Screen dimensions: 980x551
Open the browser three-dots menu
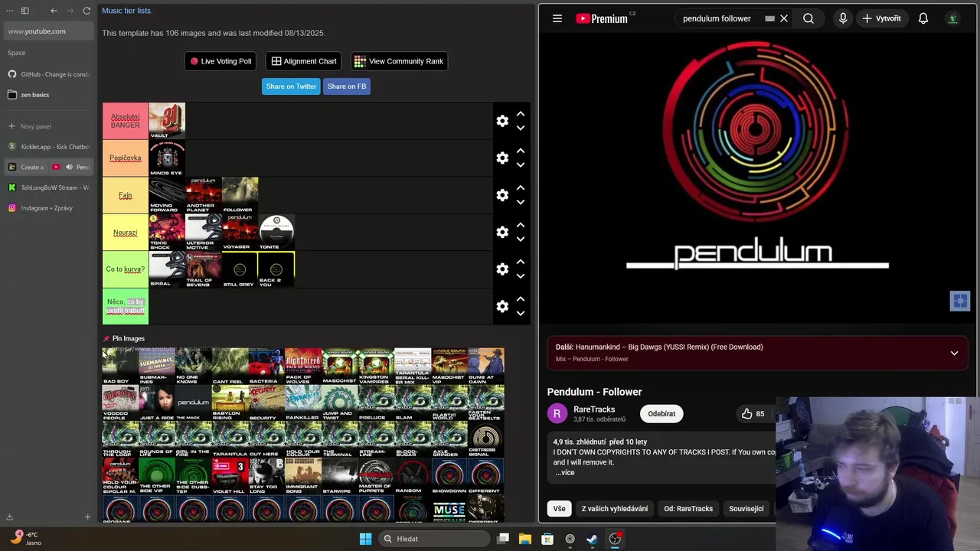tap(9, 11)
